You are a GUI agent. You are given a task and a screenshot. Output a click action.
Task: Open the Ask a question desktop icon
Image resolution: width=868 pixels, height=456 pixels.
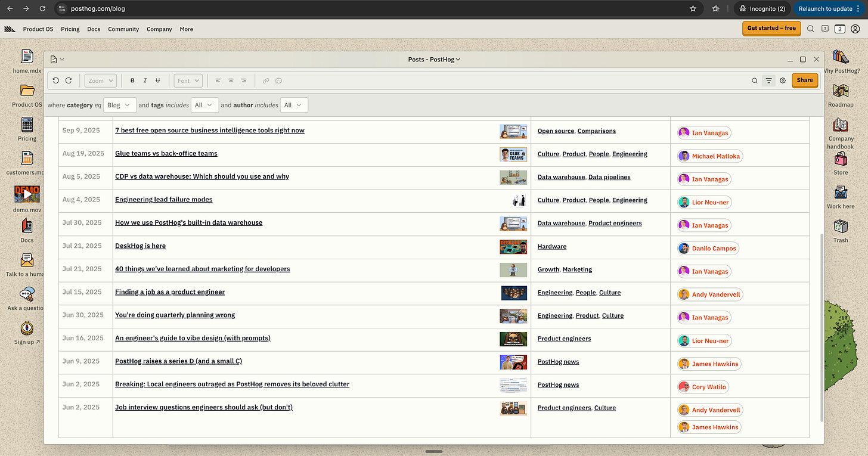tap(27, 299)
